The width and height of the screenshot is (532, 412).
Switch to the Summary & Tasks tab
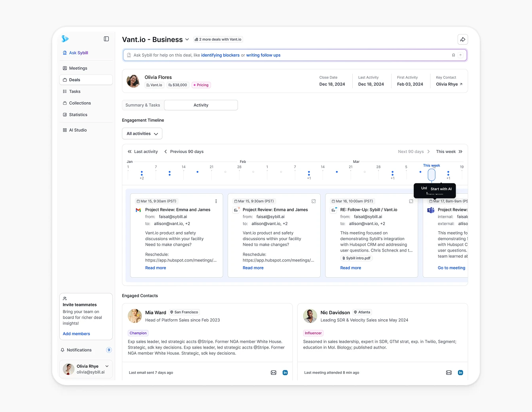coord(142,105)
